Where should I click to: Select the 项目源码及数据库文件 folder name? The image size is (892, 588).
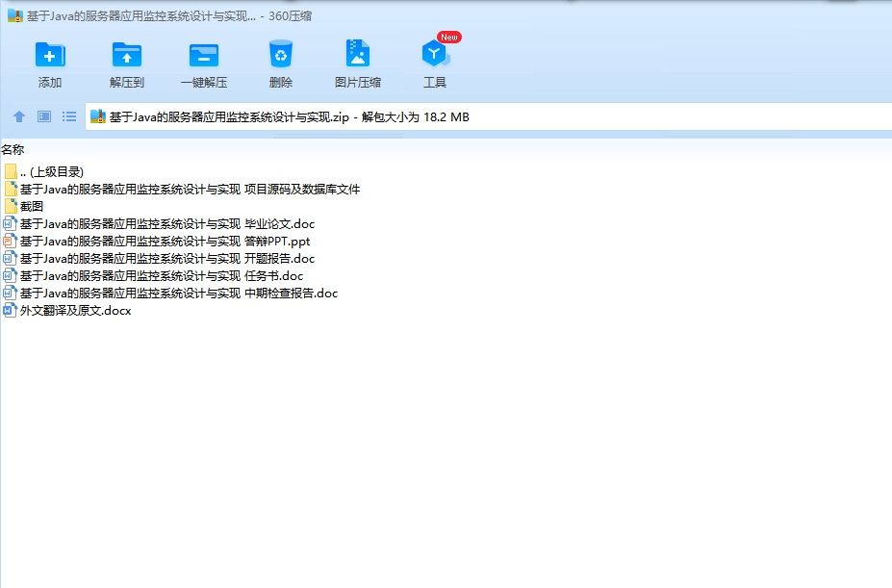tap(190, 189)
